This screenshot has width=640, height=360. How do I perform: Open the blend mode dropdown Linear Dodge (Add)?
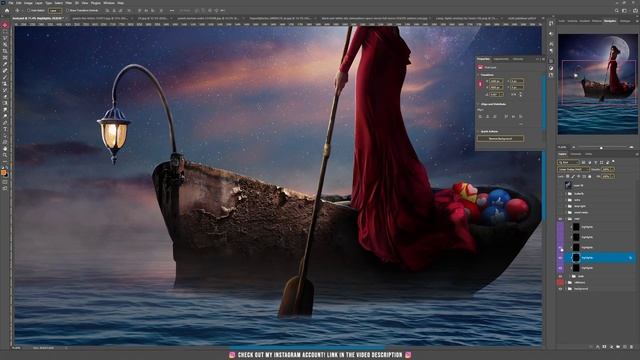click(574, 169)
